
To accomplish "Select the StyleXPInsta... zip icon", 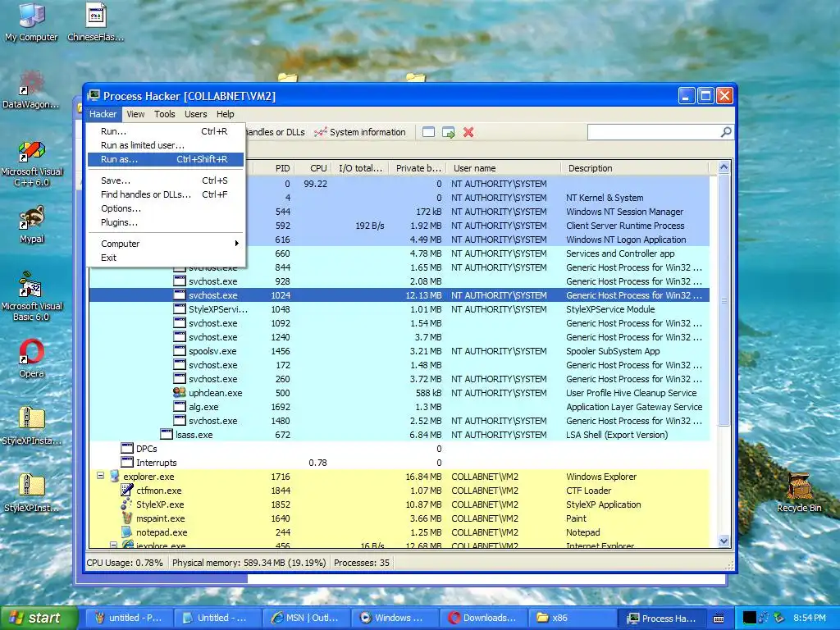I will point(32,426).
